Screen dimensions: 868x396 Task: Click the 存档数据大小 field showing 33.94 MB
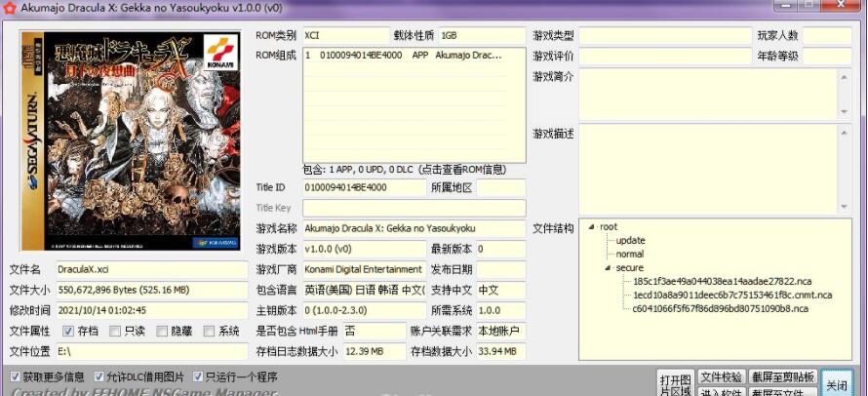tap(501, 351)
